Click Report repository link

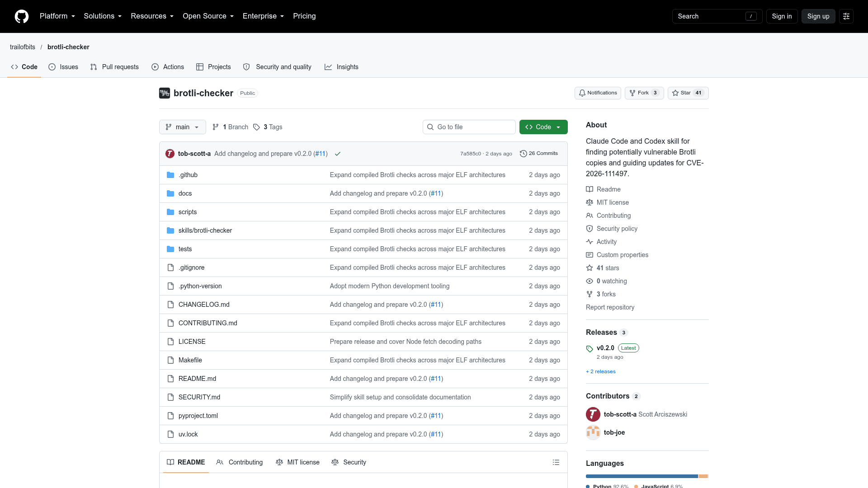(x=610, y=307)
